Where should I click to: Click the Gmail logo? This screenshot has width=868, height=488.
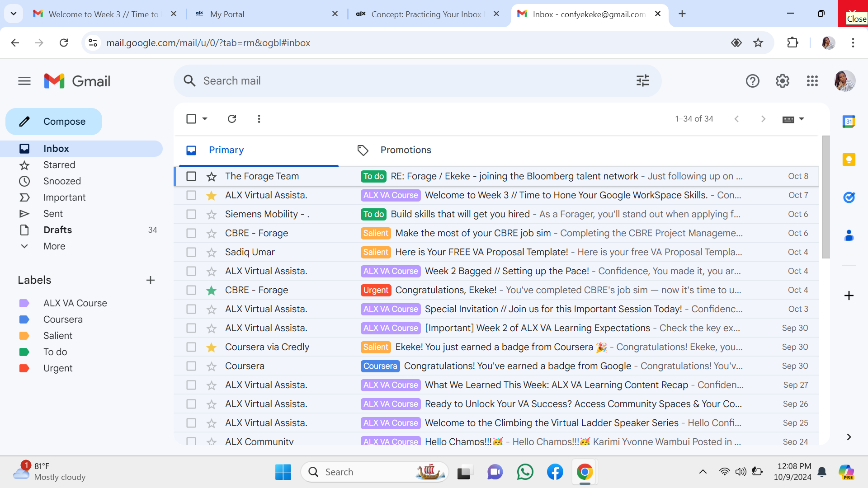(x=77, y=81)
